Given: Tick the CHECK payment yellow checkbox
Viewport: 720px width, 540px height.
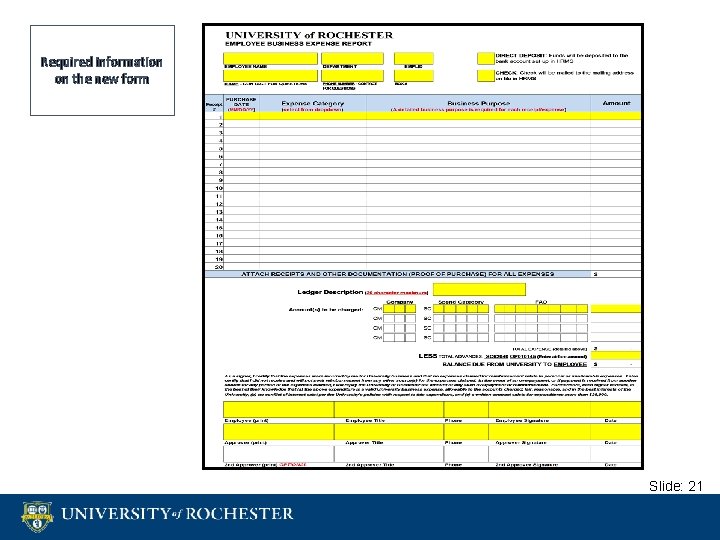Looking at the screenshot, I should [x=485, y=76].
